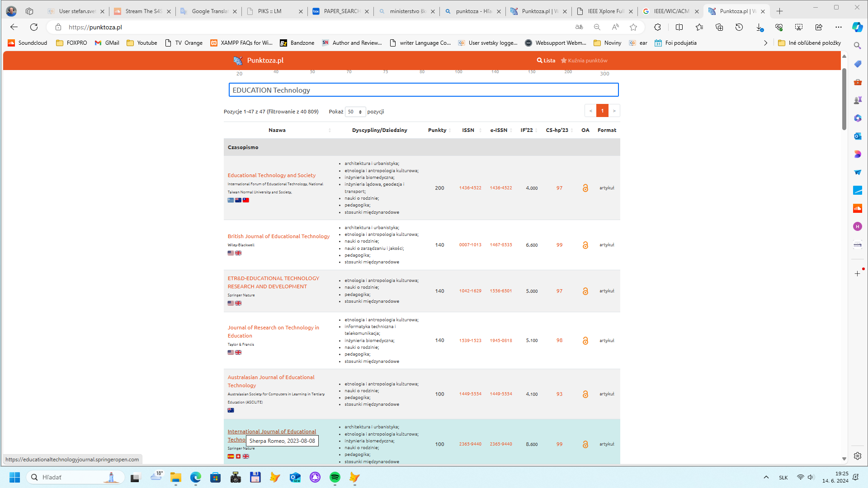Sort the table by the Punkty column
This screenshot has width=868, height=488.
point(437,130)
